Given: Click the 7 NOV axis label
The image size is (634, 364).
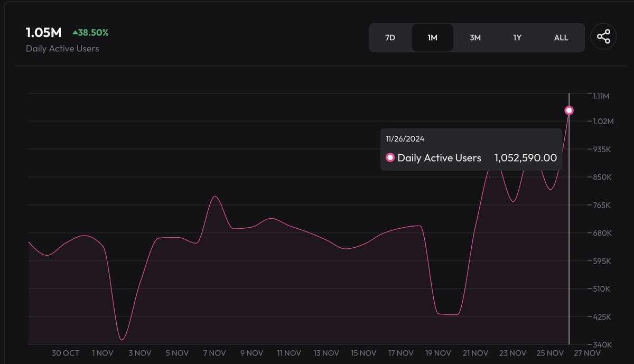Looking at the screenshot, I should click(215, 353).
